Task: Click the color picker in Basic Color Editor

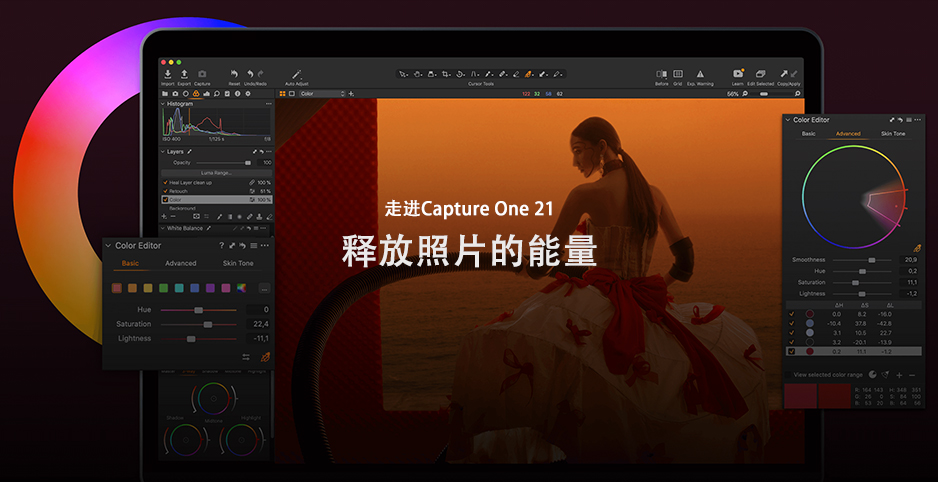Action: [265, 357]
